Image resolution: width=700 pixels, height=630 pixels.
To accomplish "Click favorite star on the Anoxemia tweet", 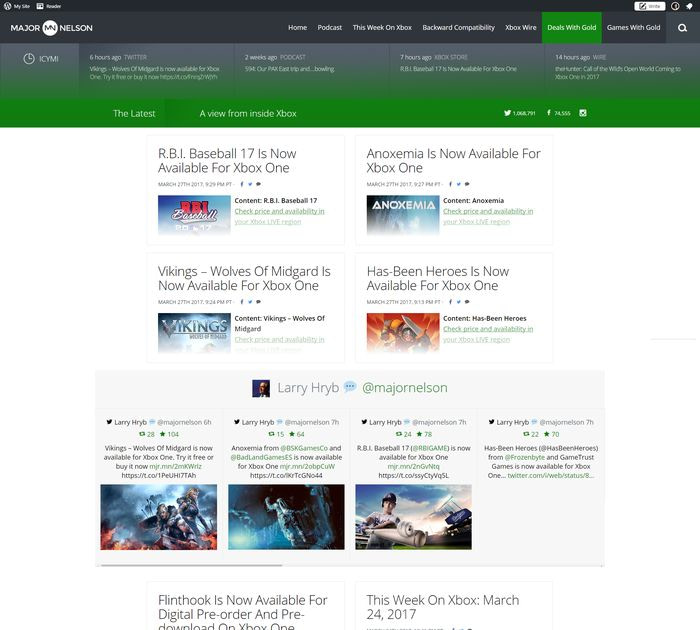I will (292, 434).
